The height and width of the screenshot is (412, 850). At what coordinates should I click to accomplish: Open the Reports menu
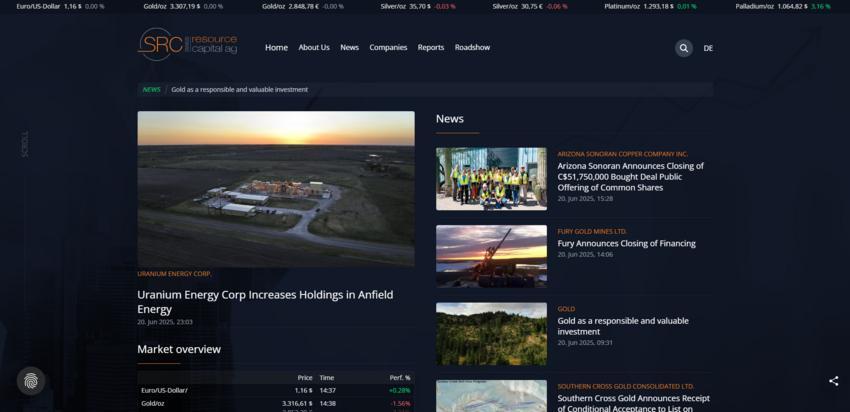[x=431, y=48]
